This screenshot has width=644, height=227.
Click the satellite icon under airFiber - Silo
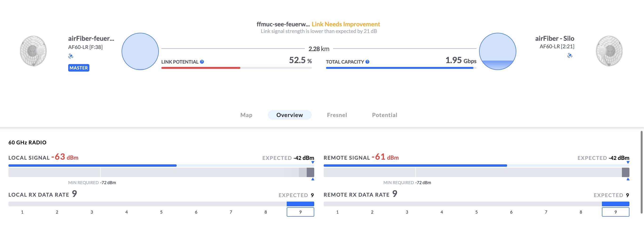coord(570,55)
